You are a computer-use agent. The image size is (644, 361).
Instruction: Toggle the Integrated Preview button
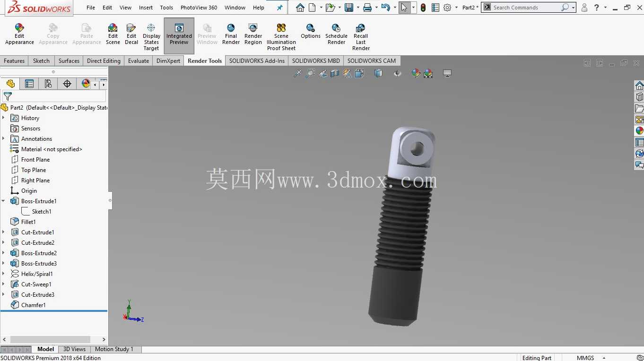coord(179,35)
